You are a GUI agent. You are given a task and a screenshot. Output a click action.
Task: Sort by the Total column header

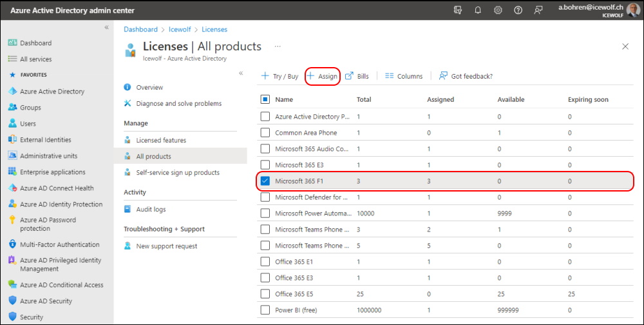364,99
